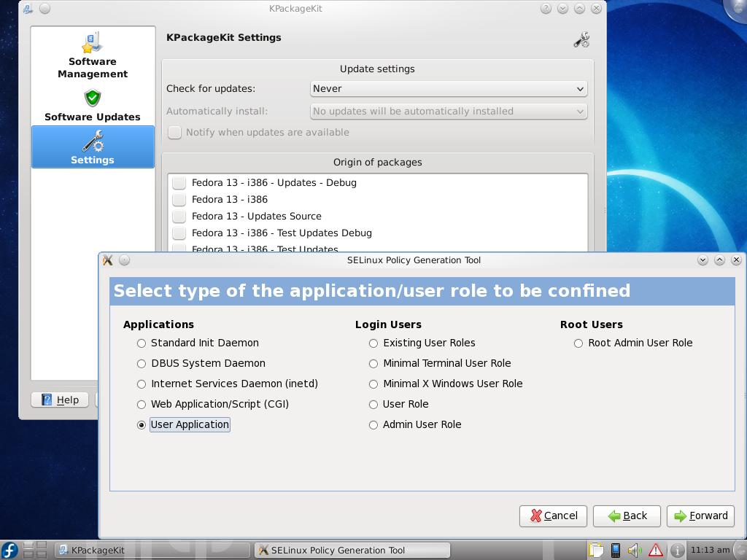
Task: Enable the Fedora 13 - i386 repository
Action: tap(179, 200)
